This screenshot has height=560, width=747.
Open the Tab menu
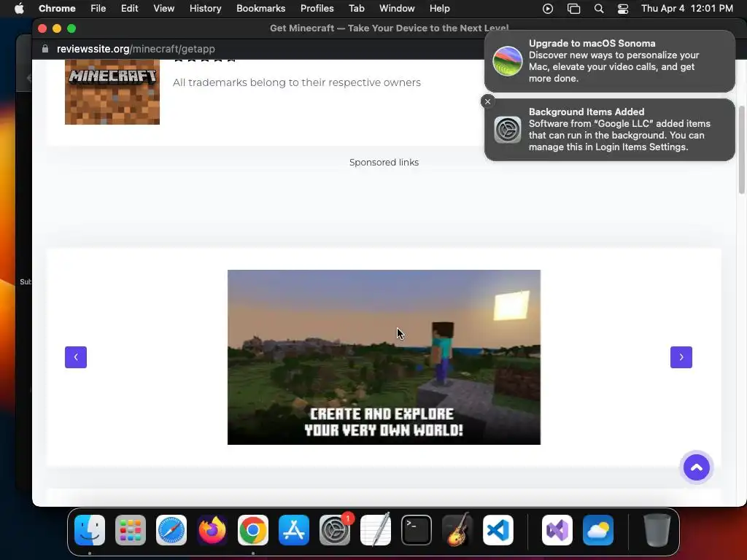[356, 9]
